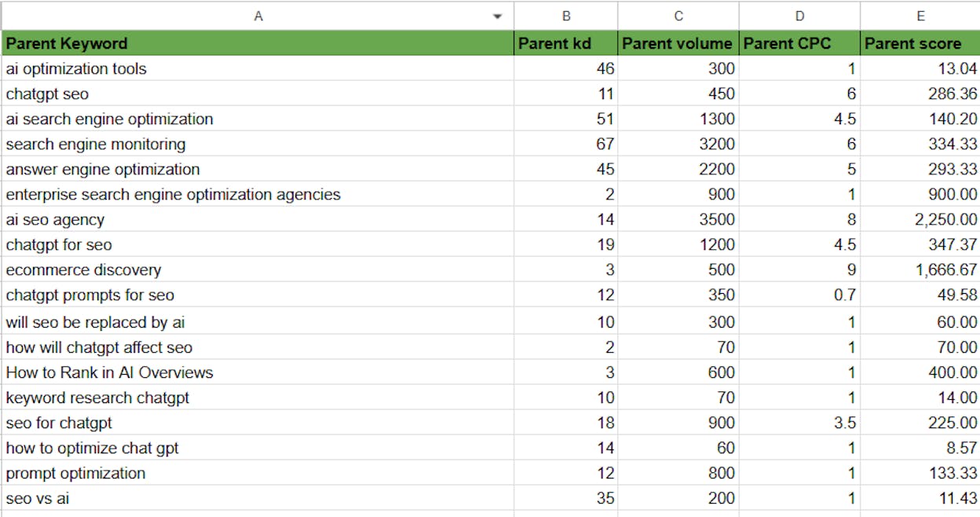
Task: Select the 'chatgpt for seo' cell
Action: 258,244
